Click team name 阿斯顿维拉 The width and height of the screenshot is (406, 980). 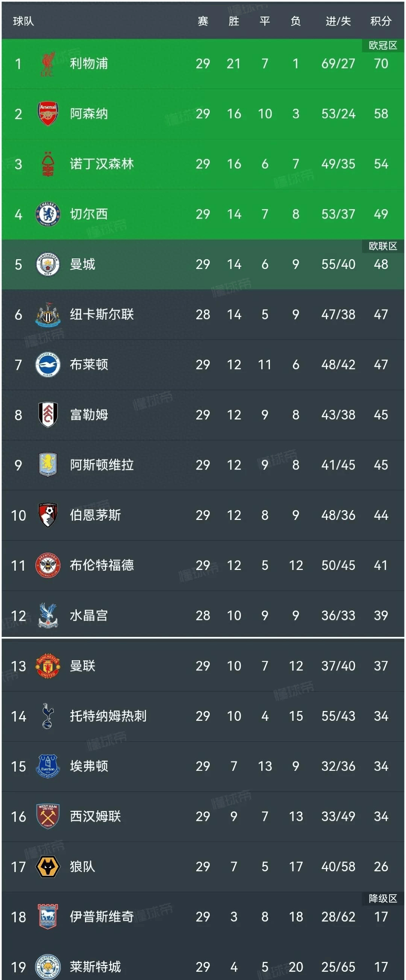pyautogui.click(x=101, y=465)
